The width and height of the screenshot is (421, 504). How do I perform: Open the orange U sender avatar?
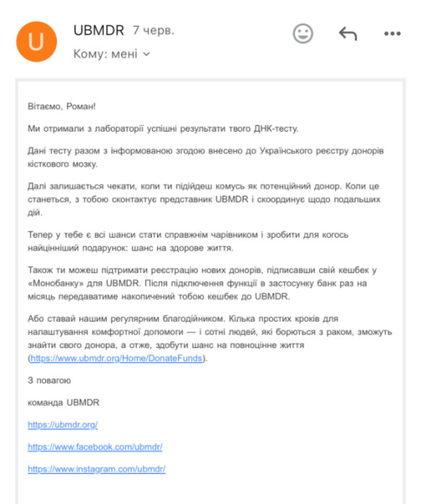point(37,41)
